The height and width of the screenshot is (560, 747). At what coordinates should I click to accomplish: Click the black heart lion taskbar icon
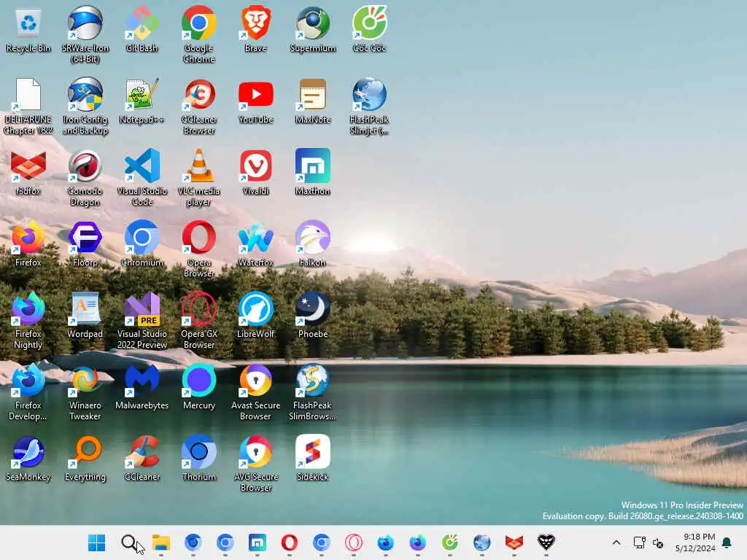coord(546,542)
